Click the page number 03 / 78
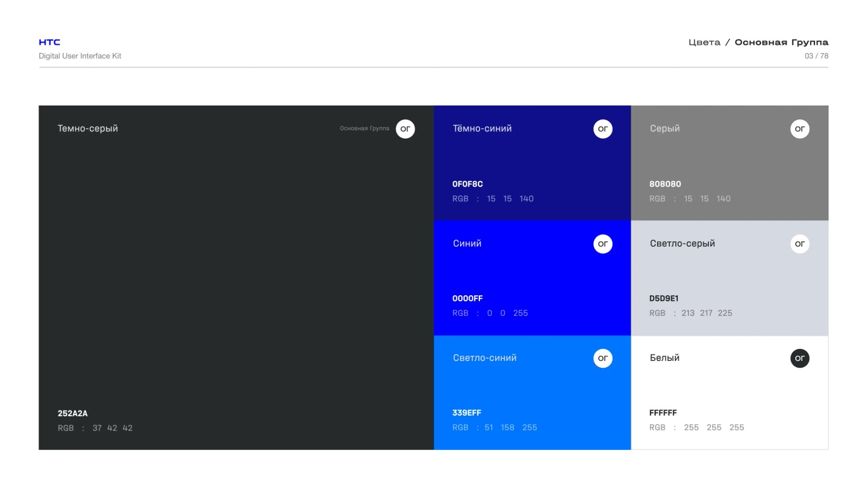Screen dimensions: 868x488 (816, 56)
